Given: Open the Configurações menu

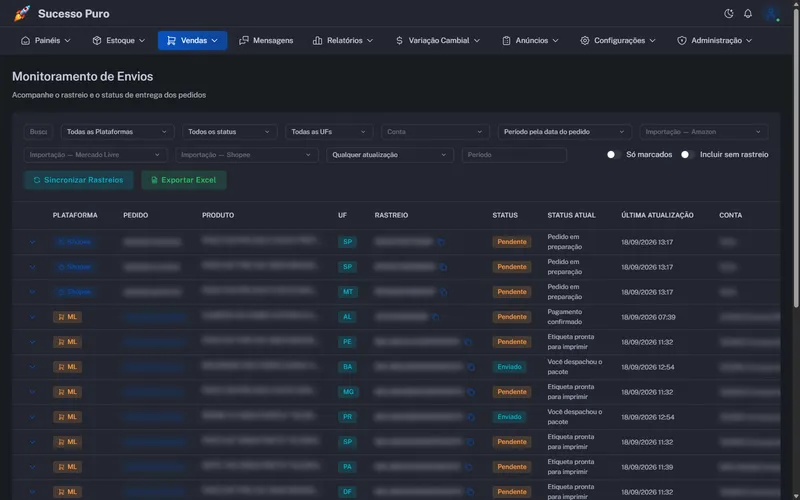Looking at the screenshot, I should pyautogui.click(x=618, y=40).
